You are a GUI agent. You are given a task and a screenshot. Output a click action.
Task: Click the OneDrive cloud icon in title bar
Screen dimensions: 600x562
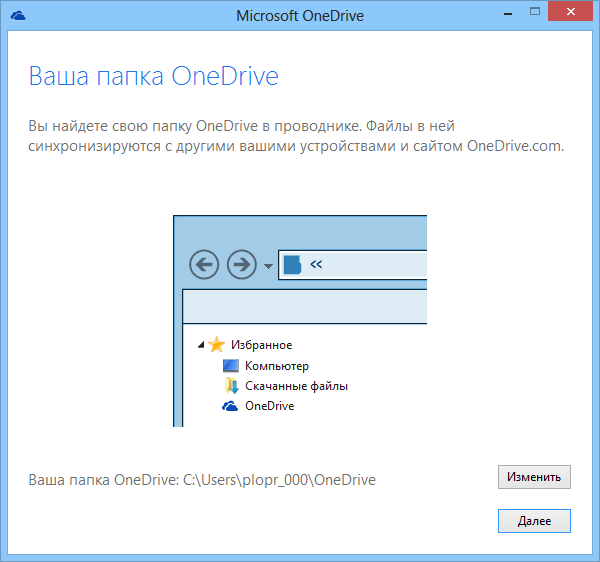point(18,16)
